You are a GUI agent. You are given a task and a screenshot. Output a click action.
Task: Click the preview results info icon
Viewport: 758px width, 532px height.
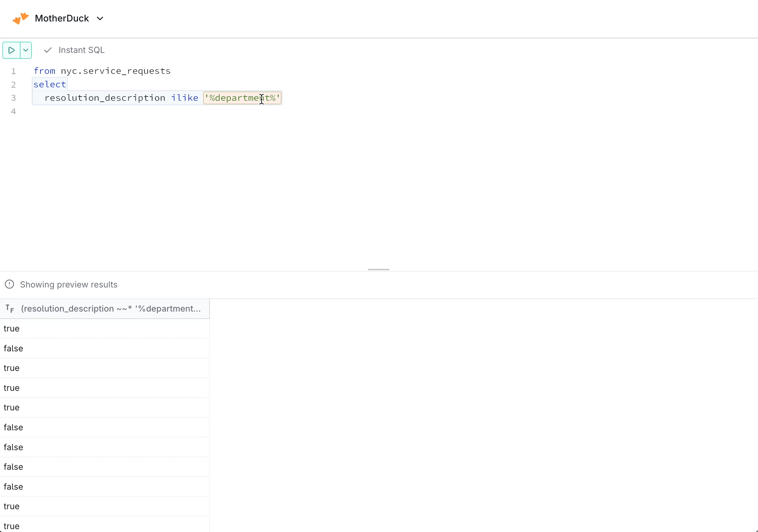coord(10,285)
